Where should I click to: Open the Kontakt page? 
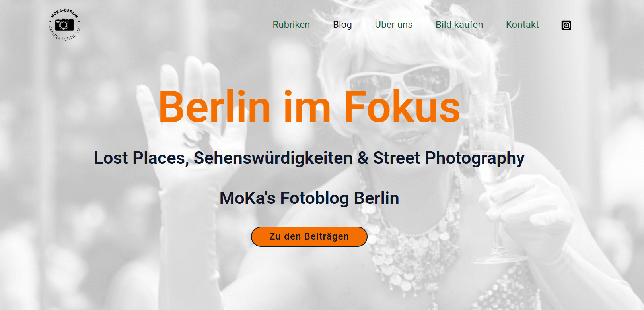click(x=522, y=25)
